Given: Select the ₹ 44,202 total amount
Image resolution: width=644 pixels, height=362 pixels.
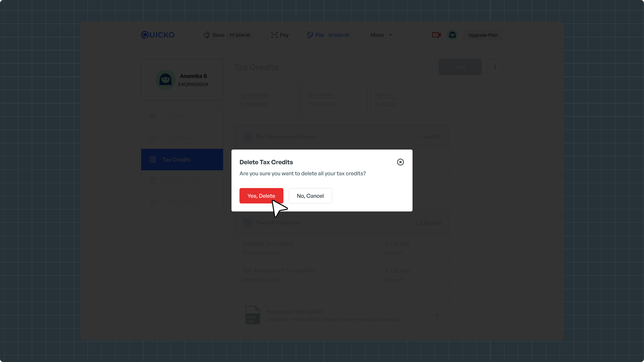Looking at the screenshot, I should coord(430,137).
